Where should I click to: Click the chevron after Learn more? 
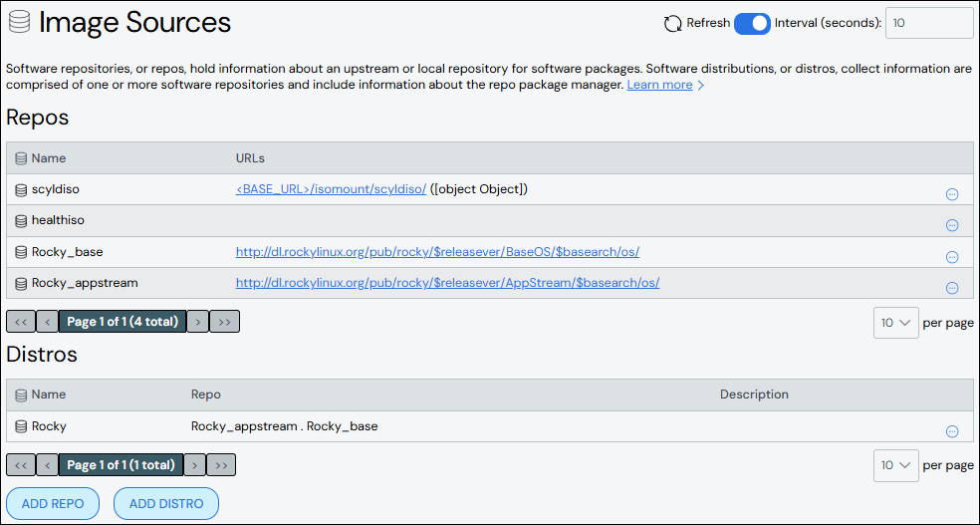pyautogui.click(x=700, y=86)
